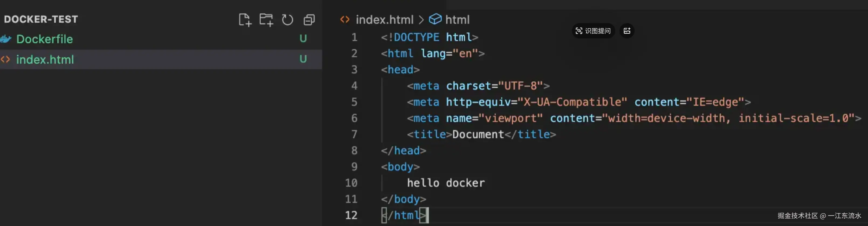Click the 识图提问 button
Image resolution: width=868 pixels, height=226 pixels.
[593, 31]
